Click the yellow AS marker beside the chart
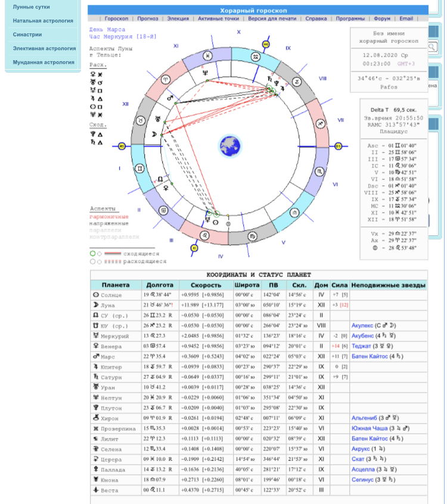 (x=122, y=146)
